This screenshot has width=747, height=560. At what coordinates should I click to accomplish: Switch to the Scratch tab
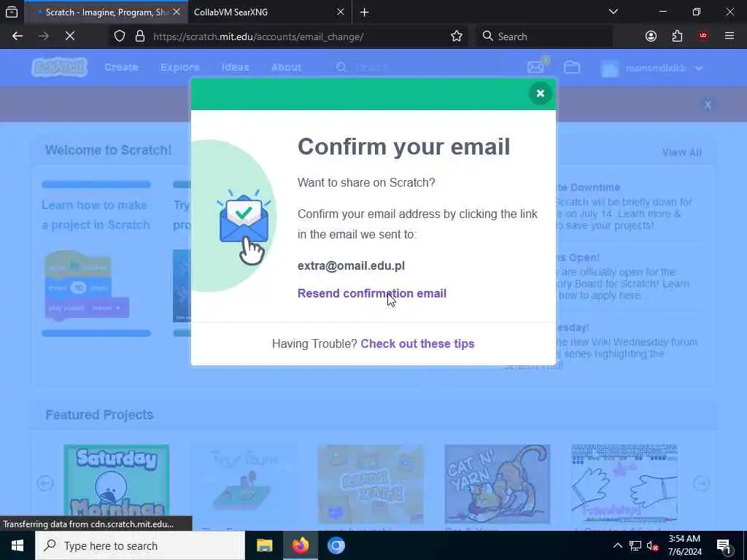coord(105,12)
